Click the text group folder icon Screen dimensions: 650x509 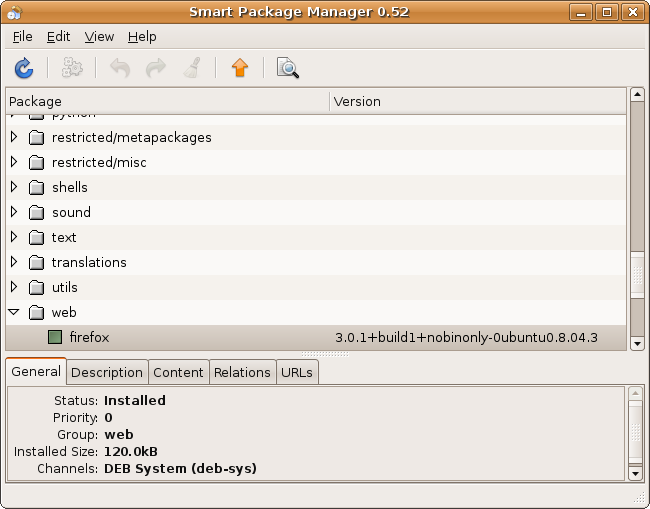[36, 237]
